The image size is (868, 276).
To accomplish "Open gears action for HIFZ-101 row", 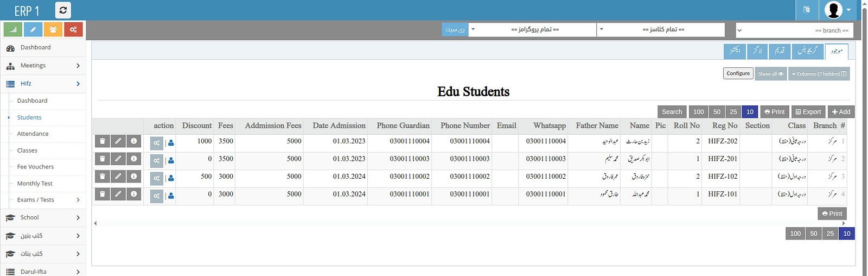I will [x=156, y=196].
